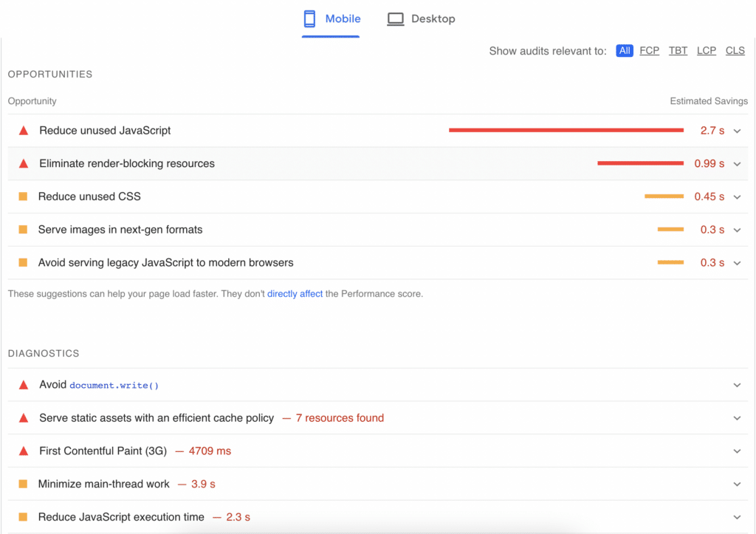Click the red triangle beside Eliminate render-blocking resources
The image size is (756, 534).
(23, 163)
